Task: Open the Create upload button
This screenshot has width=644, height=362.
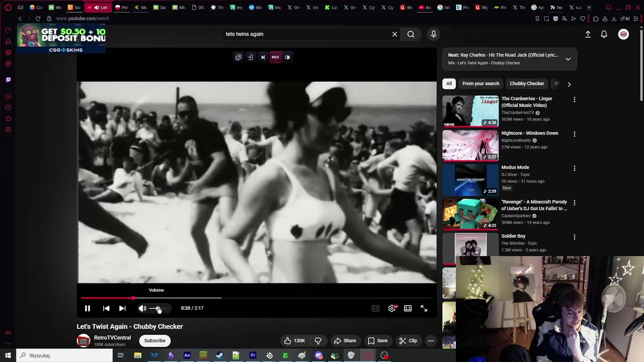Action: [x=588, y=34]
